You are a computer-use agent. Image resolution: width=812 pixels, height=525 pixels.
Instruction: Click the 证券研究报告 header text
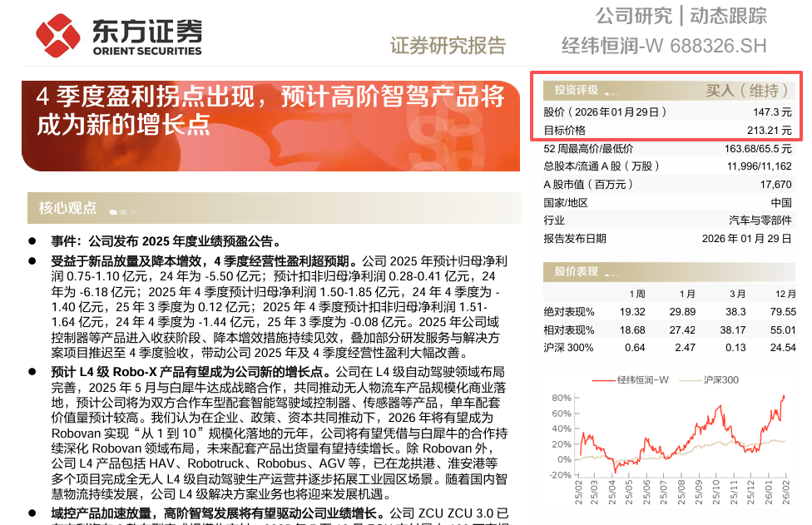tap(448, 46)
